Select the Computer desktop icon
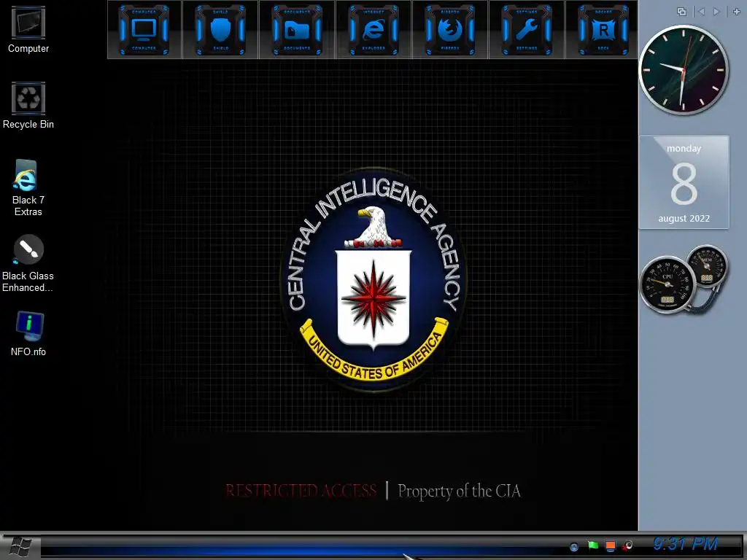The height and width of the screenshot is (560, 747). (28, 29)
